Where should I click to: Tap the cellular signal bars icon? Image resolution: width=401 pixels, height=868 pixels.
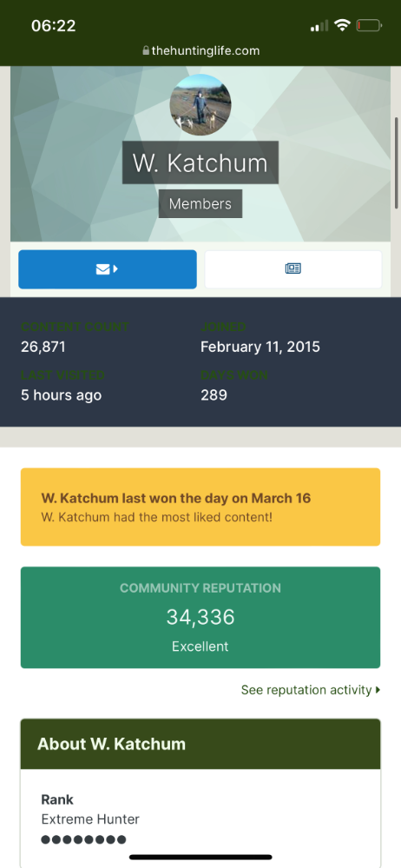pos(319,26)
